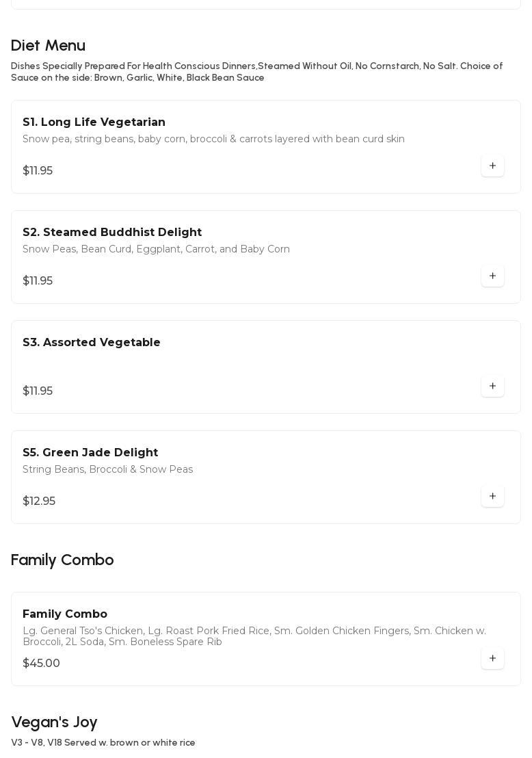532x758 pixels.
Task: Select the S3. Assorted Vegetable item title
Action: 92,342
